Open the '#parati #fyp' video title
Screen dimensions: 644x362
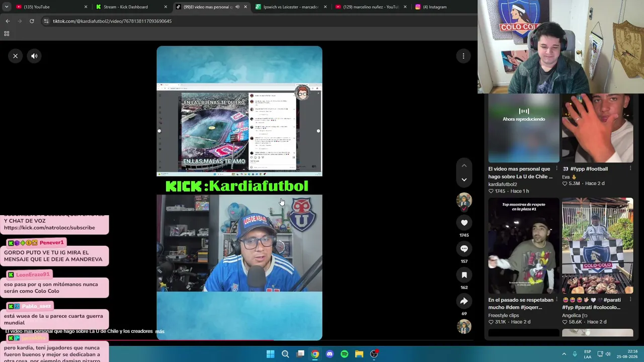click(592, 304)
